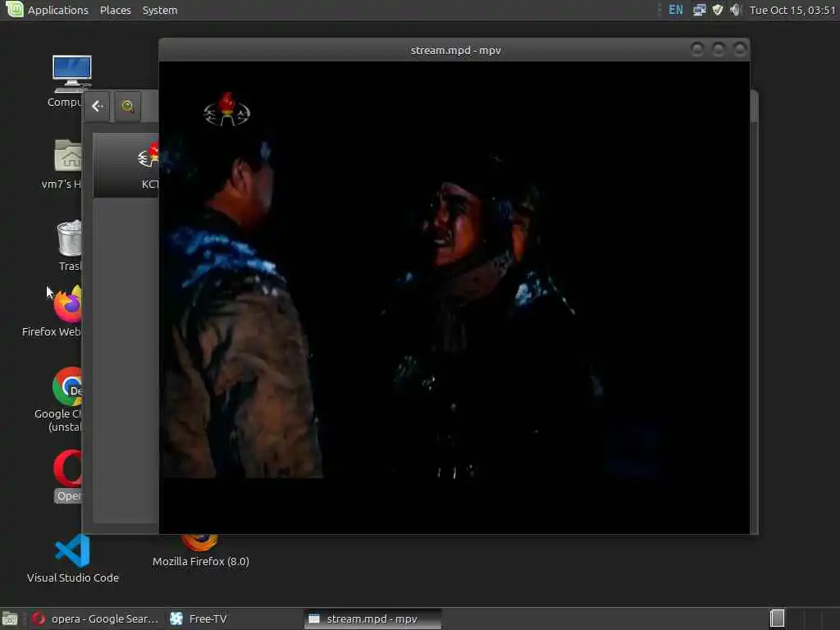Switch to opera - Google Search taskbar item
Image resolution: width=840 pixels, height=630 pixels.
95,619
